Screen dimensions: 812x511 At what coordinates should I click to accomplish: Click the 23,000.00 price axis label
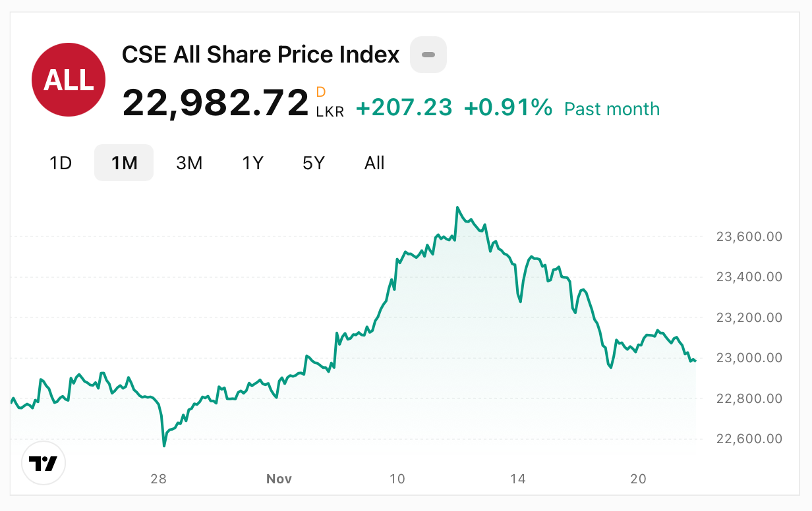[x=749, y=358]
